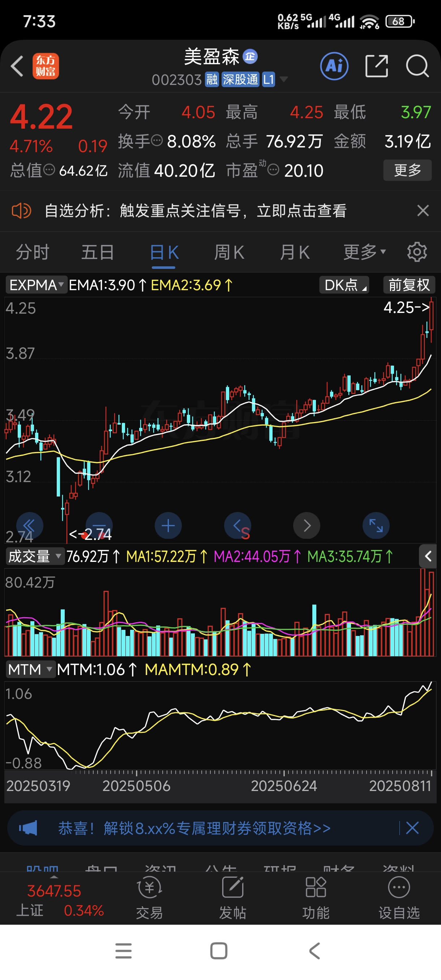441x980 pixels.
Task: Open the search magnifier icon
Action: tap(418, 66)
